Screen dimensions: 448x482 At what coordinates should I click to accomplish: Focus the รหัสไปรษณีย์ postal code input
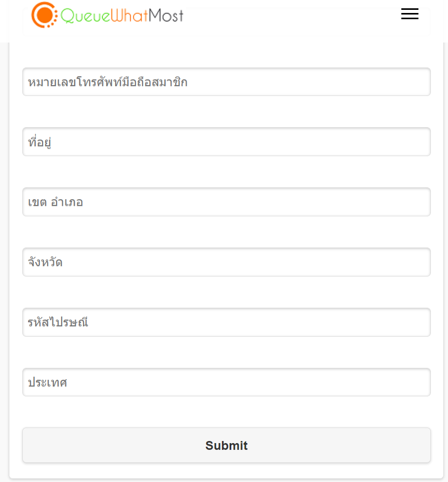227,322
